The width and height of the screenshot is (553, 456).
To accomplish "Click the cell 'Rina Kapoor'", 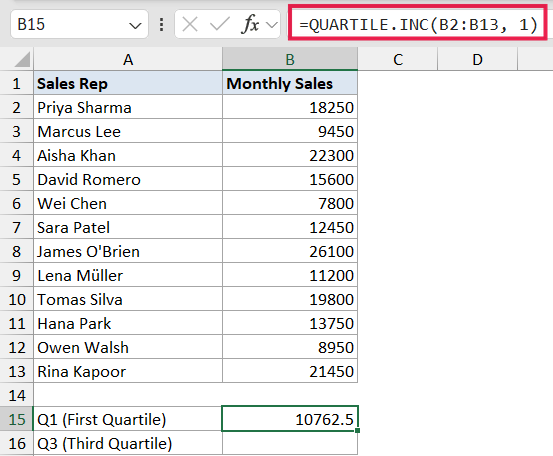I will click(x=128, y=371).
